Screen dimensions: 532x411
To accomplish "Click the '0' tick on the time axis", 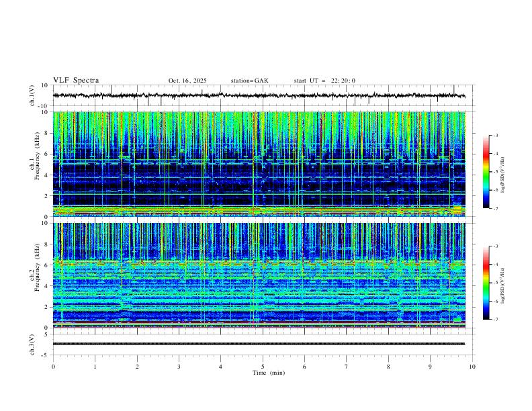I will coord(53,367).
